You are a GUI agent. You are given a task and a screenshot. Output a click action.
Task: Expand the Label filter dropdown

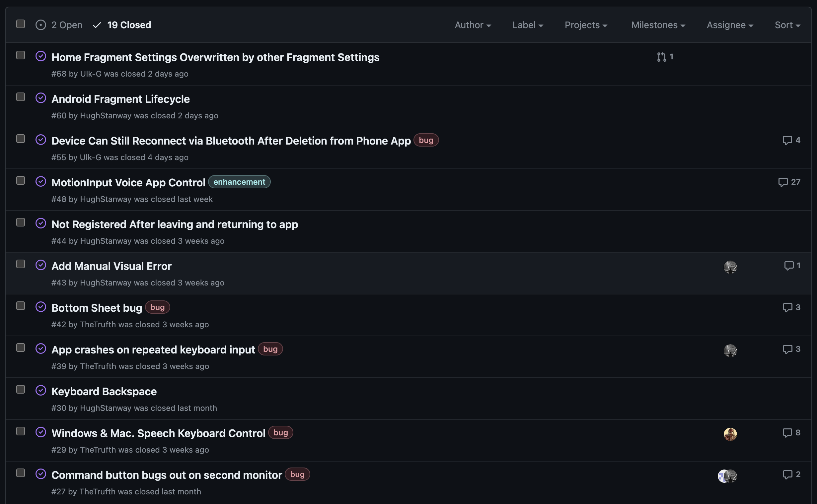pyautogui.click(x=527, y=25)
